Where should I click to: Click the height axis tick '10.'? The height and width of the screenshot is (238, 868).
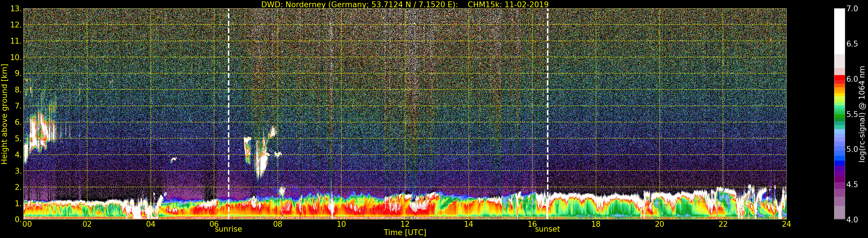click(16, 57)
